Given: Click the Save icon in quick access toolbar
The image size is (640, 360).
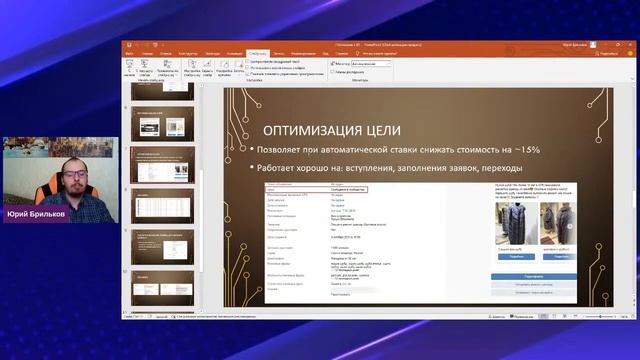Looking at the screenshot, I should click(x=129, y=44).
